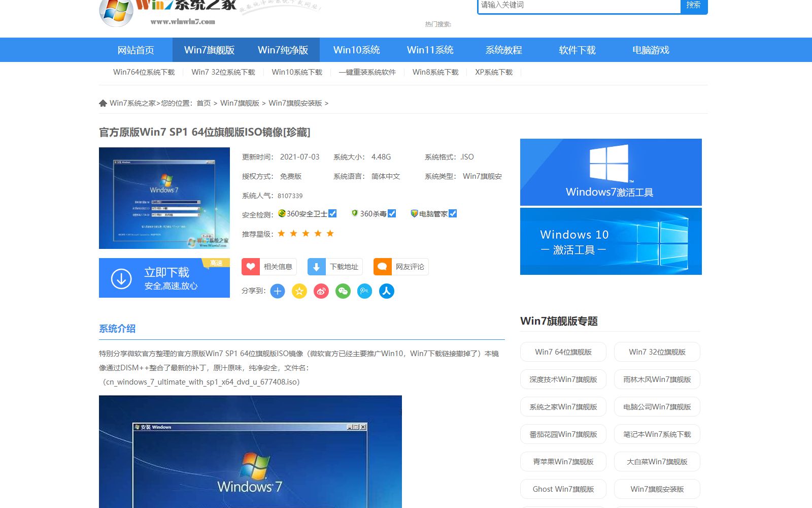Click the home icon in breadcrumb
This screenshot has width=812, height=508.
(103, 103)
